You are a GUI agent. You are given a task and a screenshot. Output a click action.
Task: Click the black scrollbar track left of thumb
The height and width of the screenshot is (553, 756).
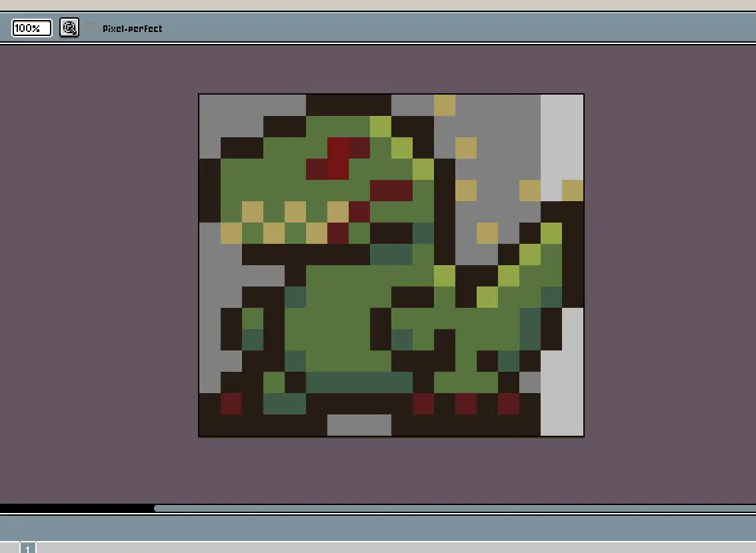point(77,508)
